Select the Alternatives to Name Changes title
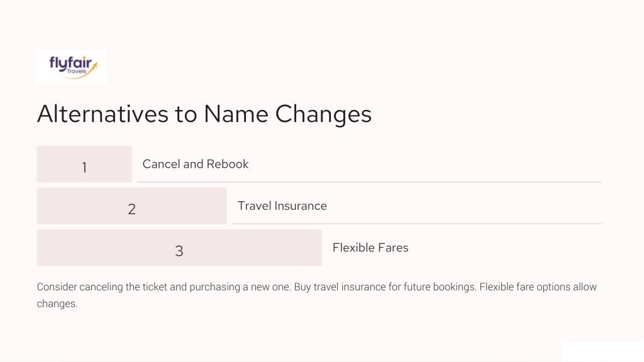 (x=204, y=114)
